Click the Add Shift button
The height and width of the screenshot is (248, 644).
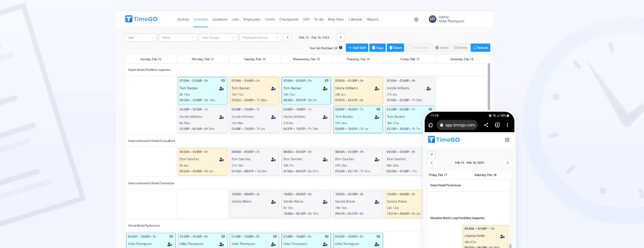click(x=357, y=48)
